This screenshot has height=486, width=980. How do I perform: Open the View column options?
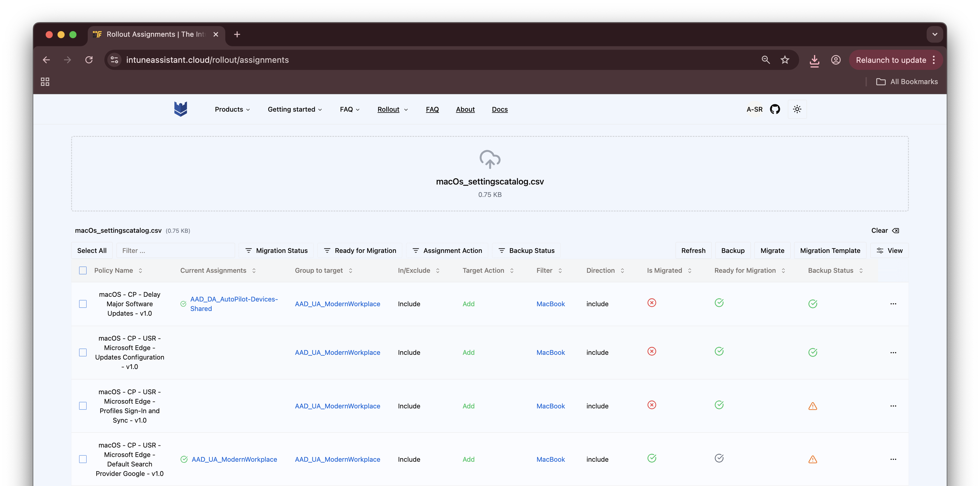tap(890, 251)
